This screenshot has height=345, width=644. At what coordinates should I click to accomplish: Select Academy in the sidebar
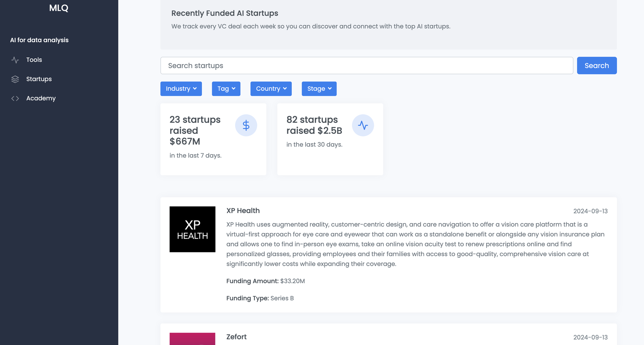click(41, 98)
